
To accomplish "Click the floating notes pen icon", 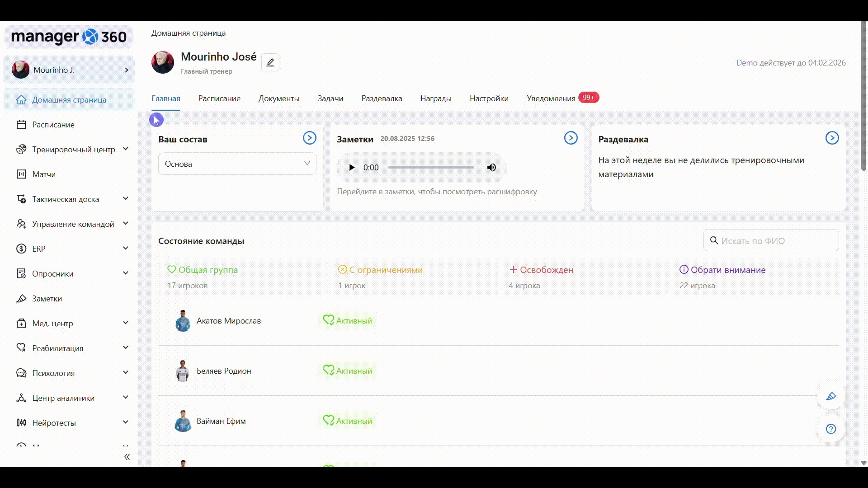I will pyautogui.click(x=831, y=396).
